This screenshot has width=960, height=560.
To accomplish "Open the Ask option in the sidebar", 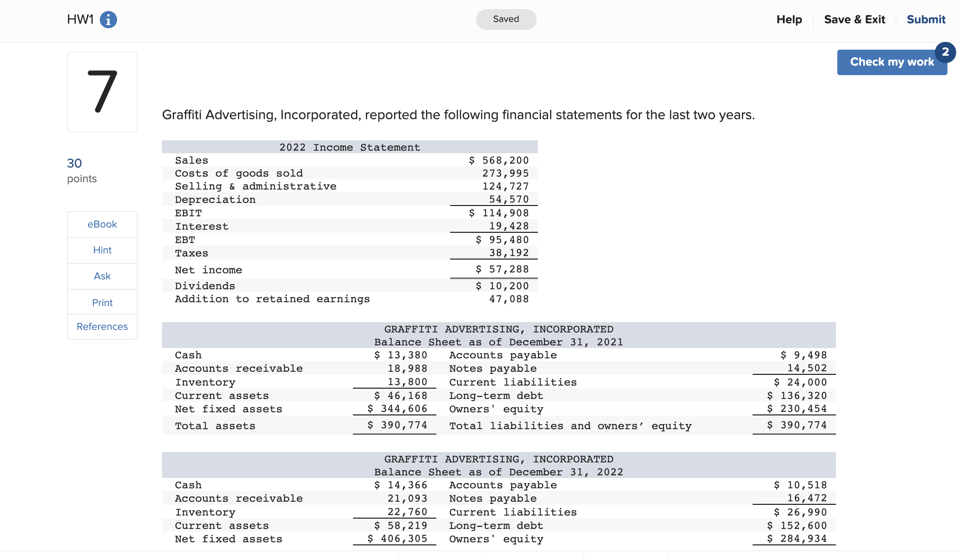I will coord(102,276).
